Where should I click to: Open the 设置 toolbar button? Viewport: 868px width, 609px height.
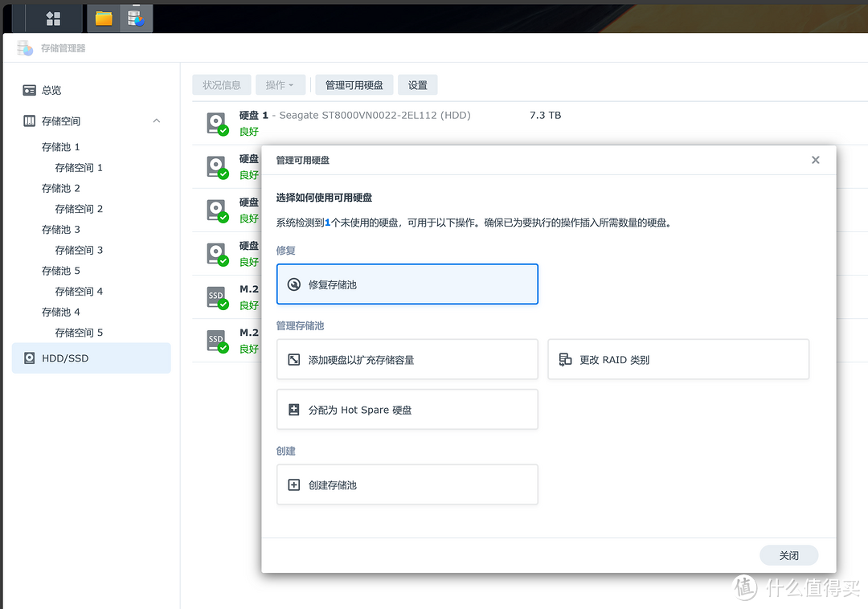tap(418, 85)
